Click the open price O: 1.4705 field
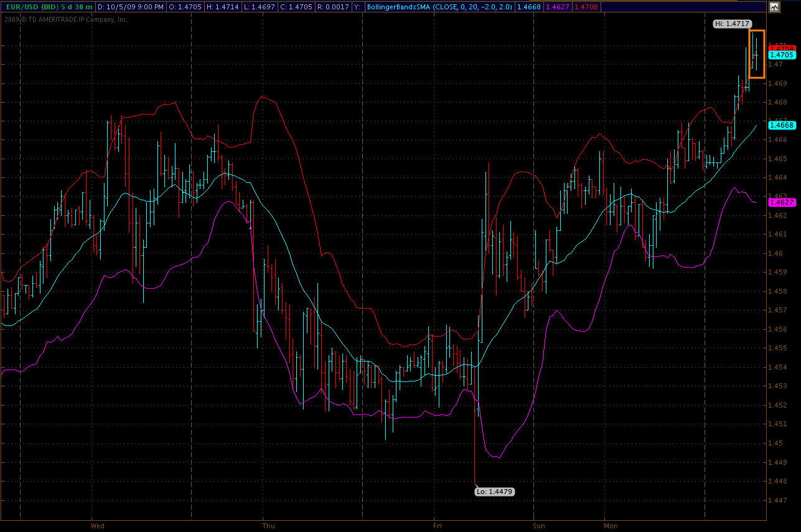This screenshot has width=801, height=532. [186, 7]
